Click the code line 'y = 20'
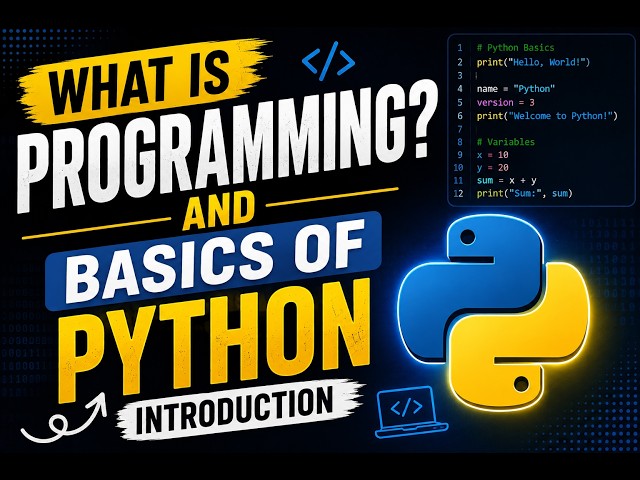This screenshot has height=480, width=640. [x=492, y=168]
